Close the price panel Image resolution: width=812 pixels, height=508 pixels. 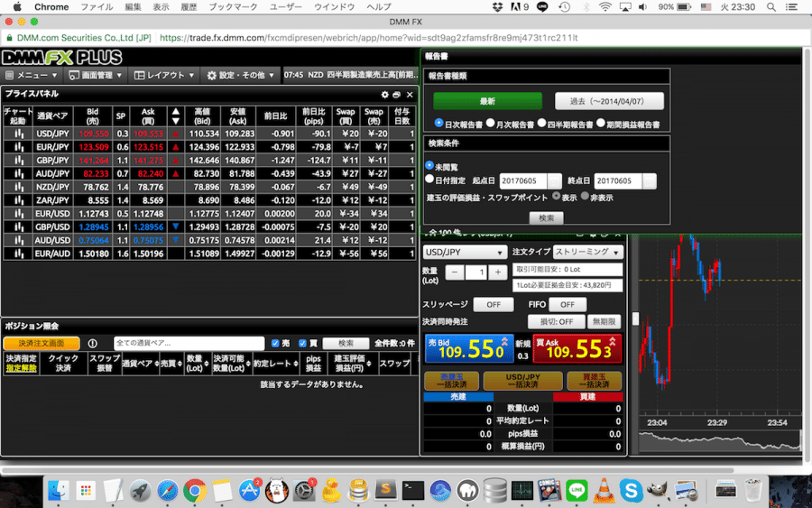[410, 94]
